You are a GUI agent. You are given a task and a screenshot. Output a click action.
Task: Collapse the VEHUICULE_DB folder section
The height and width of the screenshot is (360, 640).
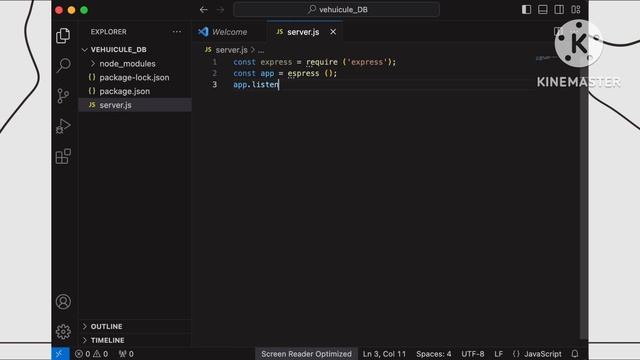(135, 50)
